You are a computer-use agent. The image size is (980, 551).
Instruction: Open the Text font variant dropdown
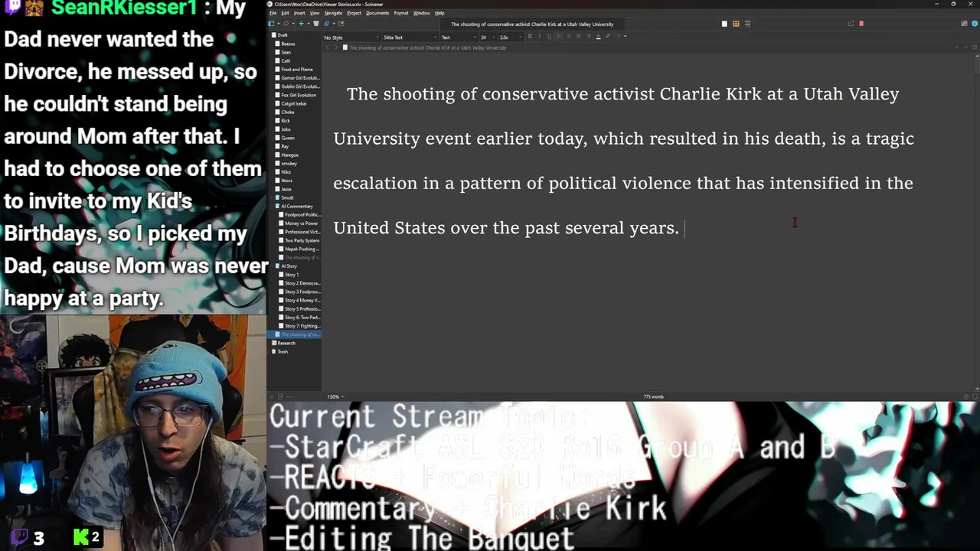tap(459, 37)
